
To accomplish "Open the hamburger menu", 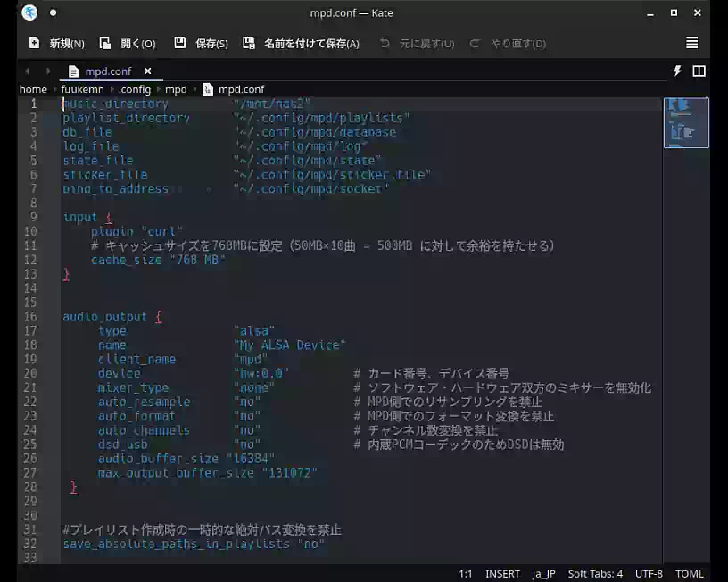I will [691, 43].
